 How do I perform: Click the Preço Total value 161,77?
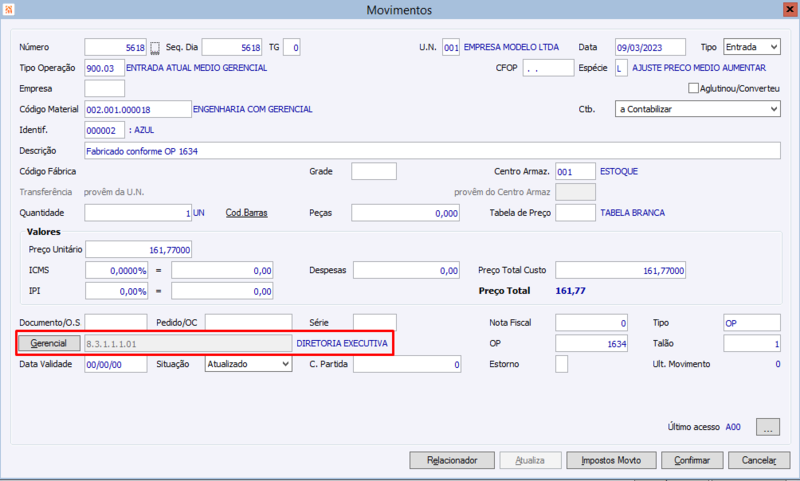[570, 291]
